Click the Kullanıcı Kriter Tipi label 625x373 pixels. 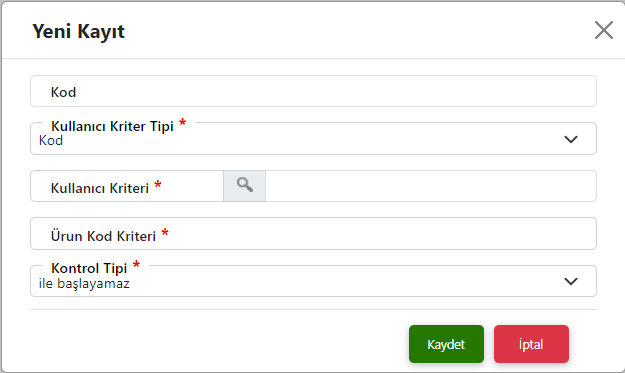pyautogui.click(x=112, y=126)
